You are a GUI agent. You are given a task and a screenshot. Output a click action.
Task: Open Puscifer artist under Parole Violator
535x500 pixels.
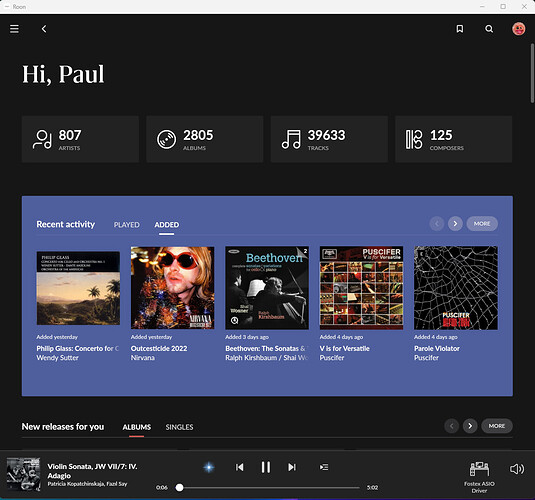click(426, 358)
